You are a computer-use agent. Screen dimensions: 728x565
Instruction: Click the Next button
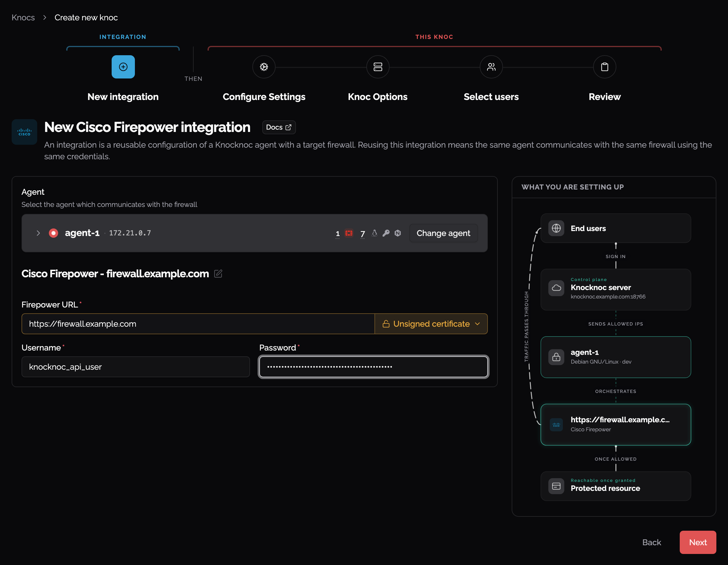pyautogui.click(x=697, y=542)
